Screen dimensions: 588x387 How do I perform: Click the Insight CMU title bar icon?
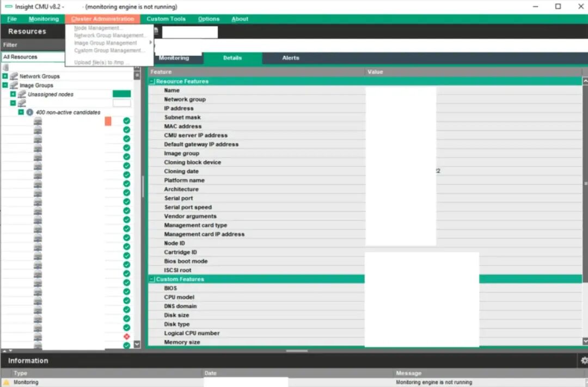[x=8, y=7]
